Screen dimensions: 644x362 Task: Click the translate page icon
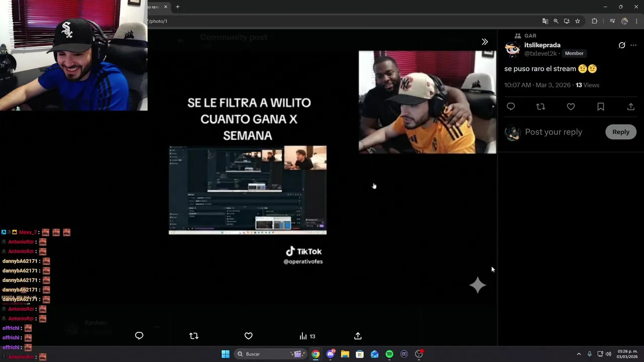(x=545, y=21)
